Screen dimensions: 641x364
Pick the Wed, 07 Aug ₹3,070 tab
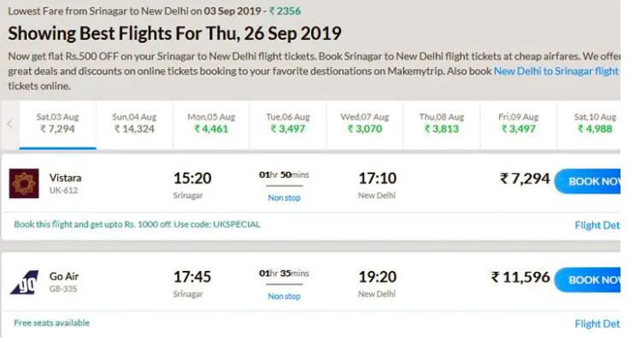(x=364, y=123)
